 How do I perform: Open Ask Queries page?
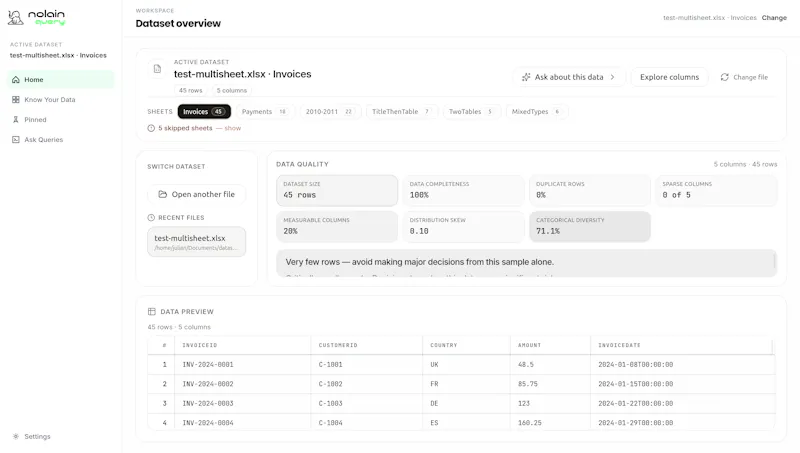(60, 139)
